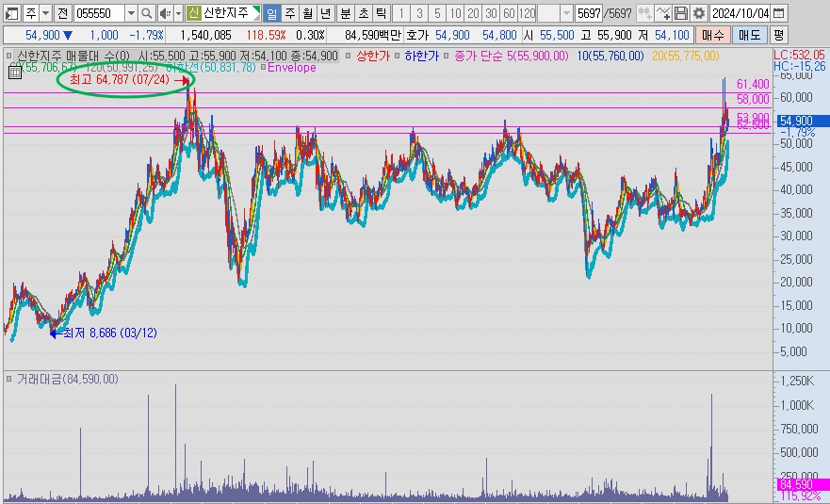Click the 매수 buy button

point(712,36)
